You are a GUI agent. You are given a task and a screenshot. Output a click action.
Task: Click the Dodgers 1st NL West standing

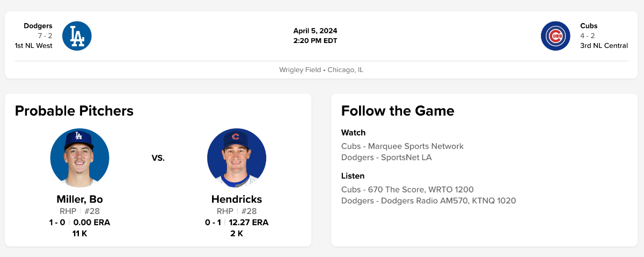(34, 46)
